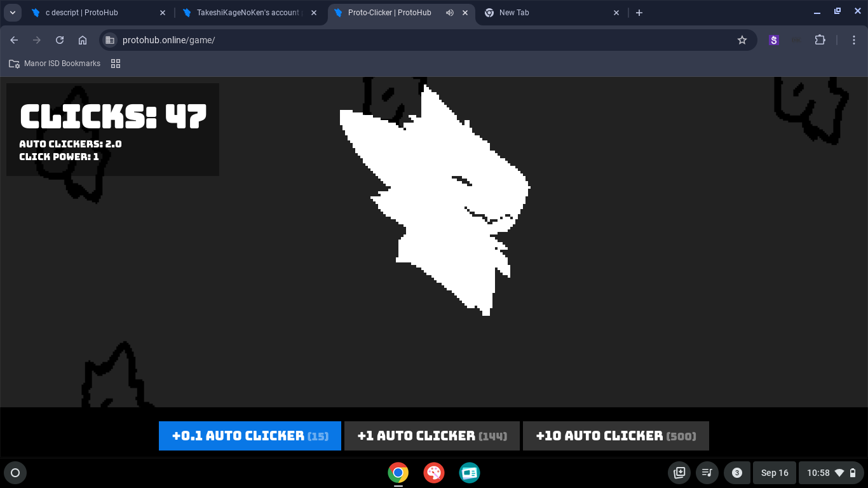Navigate back with the back arrow
The height and width of the screenshot is (488, 868).
(14, 40)
